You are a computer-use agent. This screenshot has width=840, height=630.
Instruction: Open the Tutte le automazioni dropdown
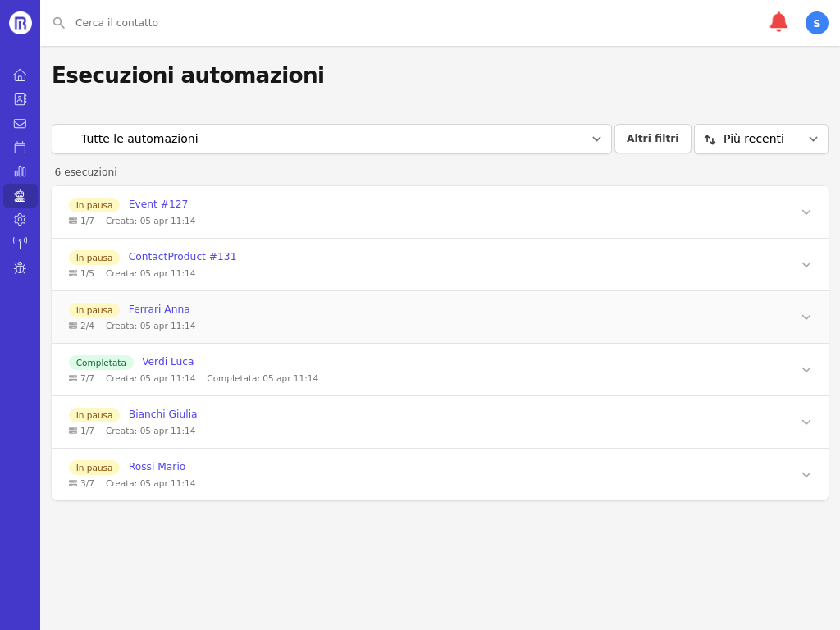pyautogui.click(x=331, y=139)
